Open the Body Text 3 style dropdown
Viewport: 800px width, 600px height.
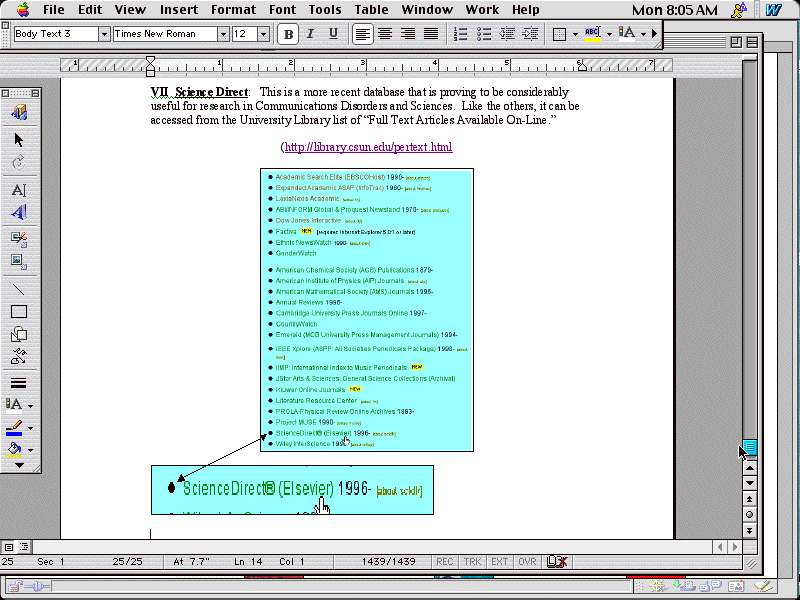click(104, 34)
